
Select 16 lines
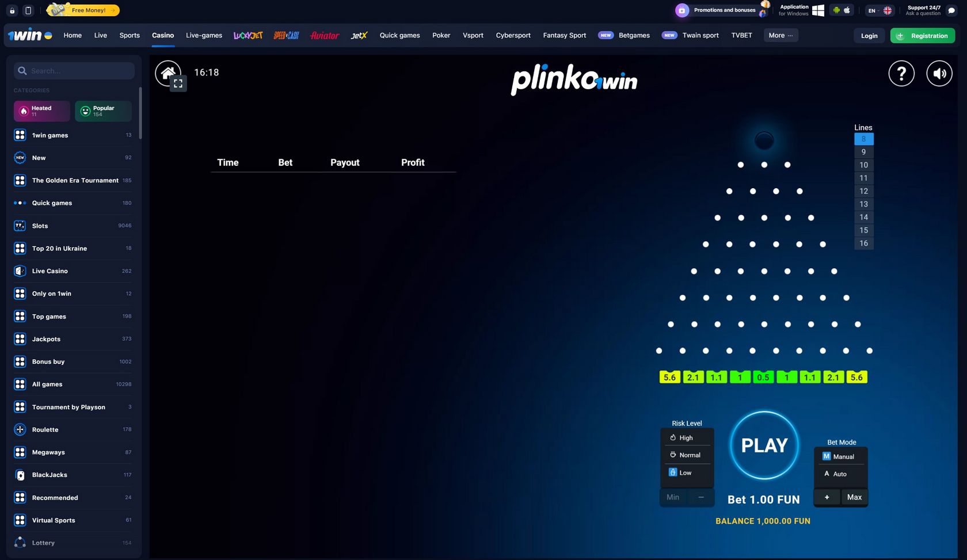point(863,243)
